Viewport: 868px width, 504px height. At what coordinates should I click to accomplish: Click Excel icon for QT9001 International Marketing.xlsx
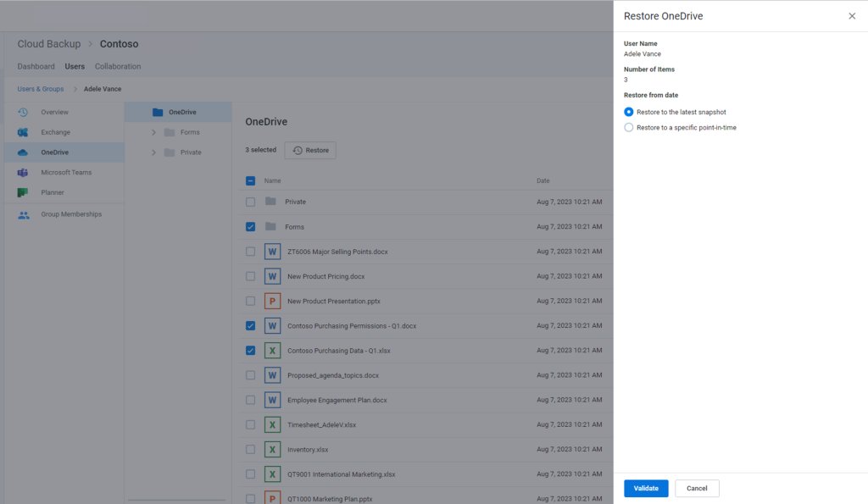[x=272, y=474]
